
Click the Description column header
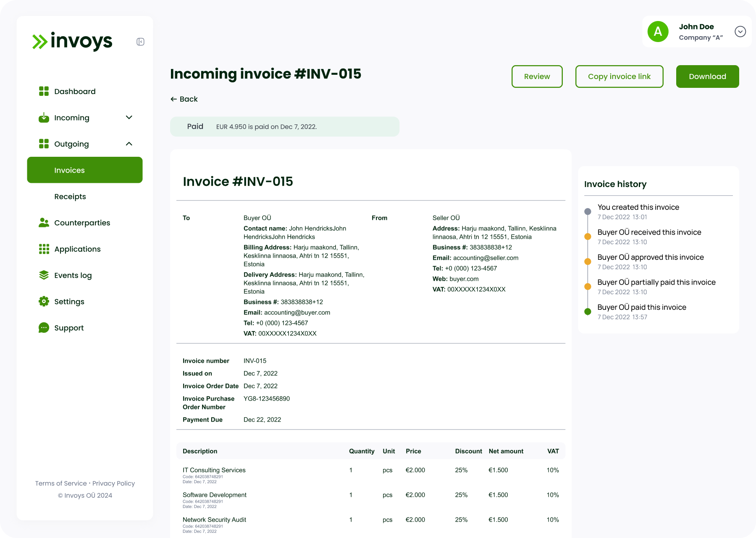tap(200, 451)
